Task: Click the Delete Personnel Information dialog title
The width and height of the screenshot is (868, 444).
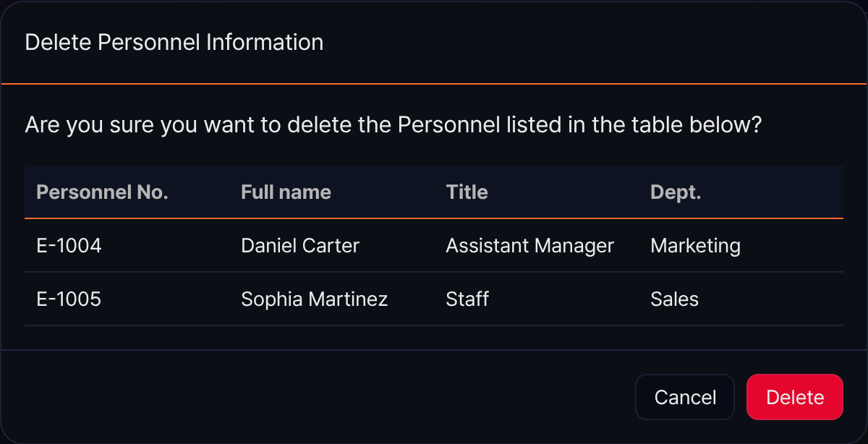Action: [x=174, y=42]
